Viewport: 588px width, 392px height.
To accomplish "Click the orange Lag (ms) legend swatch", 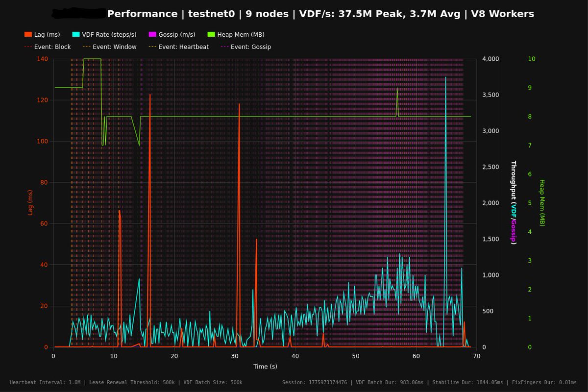I will [x=28, y=34].
